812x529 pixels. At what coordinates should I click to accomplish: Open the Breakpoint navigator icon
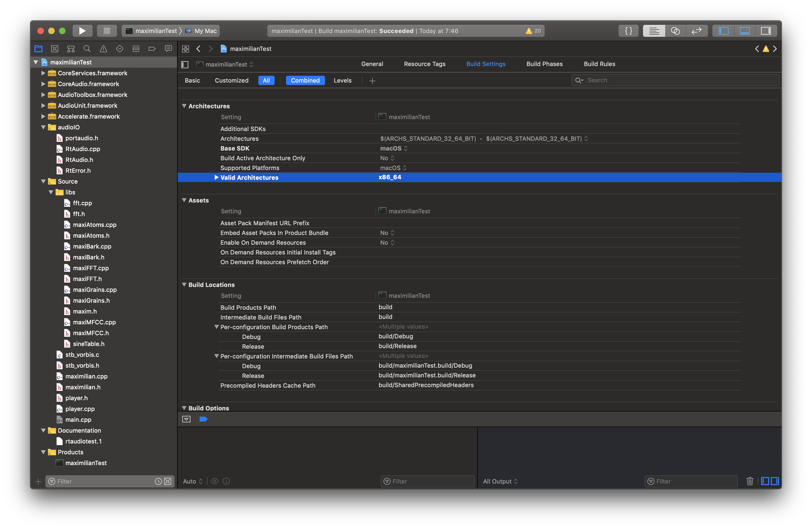tap(152, 49)
